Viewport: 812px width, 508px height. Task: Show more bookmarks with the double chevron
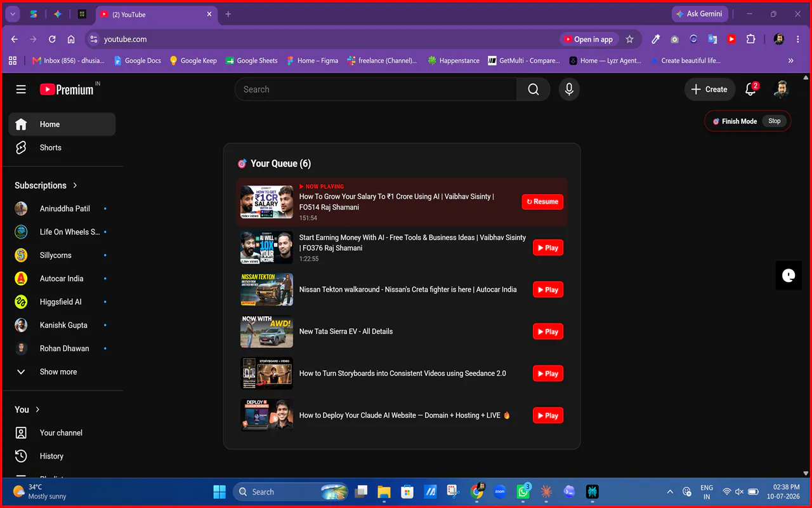(791, 61)
